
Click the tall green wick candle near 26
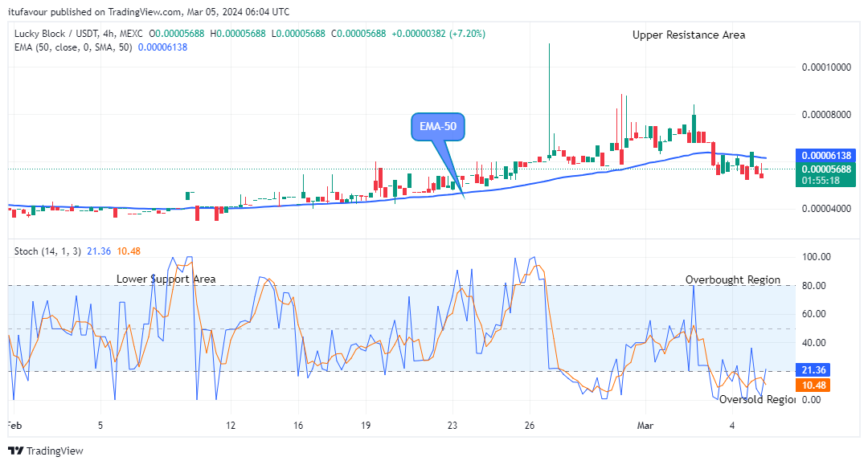(x=549, y=100)
